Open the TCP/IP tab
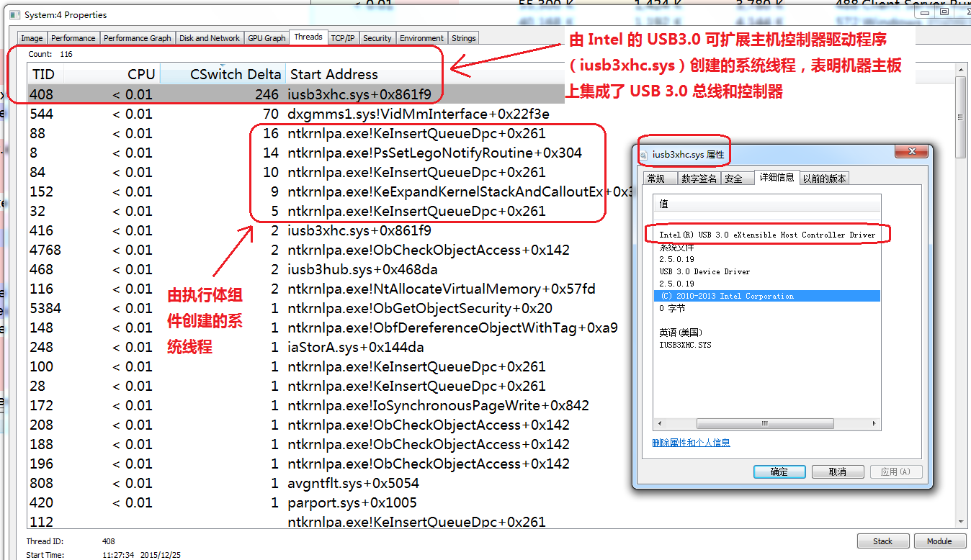Viewport: 971px width, 560px height. (343, 38)
